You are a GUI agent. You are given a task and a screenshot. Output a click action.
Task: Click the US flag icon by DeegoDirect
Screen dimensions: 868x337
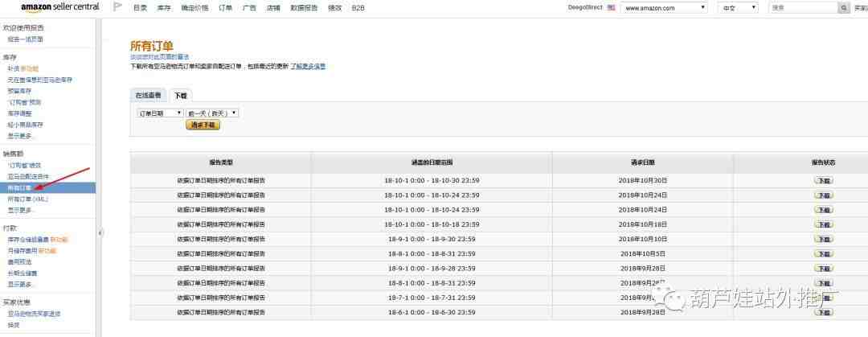pyautogui.click(x=611, y=7)
